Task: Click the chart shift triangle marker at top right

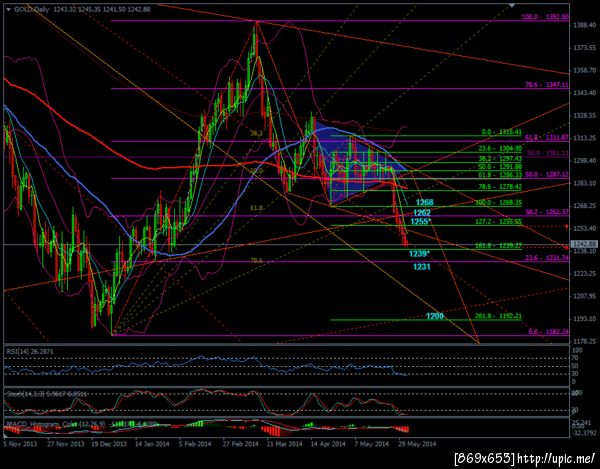Action: 512,5
